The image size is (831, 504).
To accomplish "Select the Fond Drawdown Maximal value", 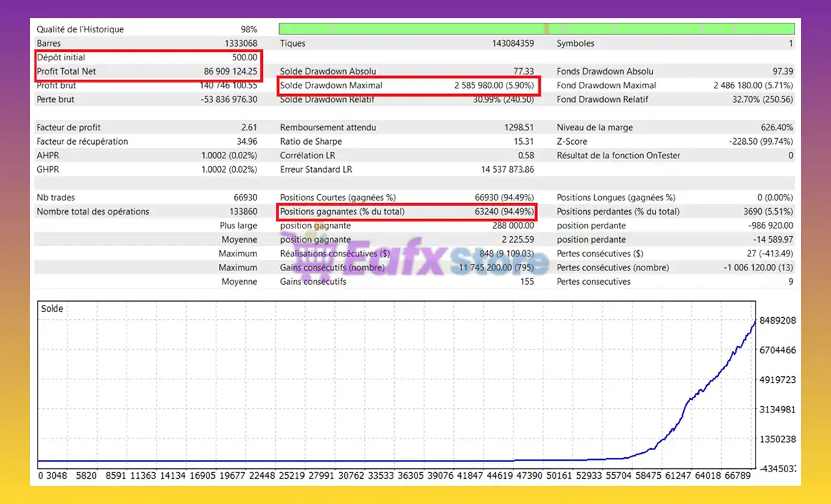I will (753, 86).
